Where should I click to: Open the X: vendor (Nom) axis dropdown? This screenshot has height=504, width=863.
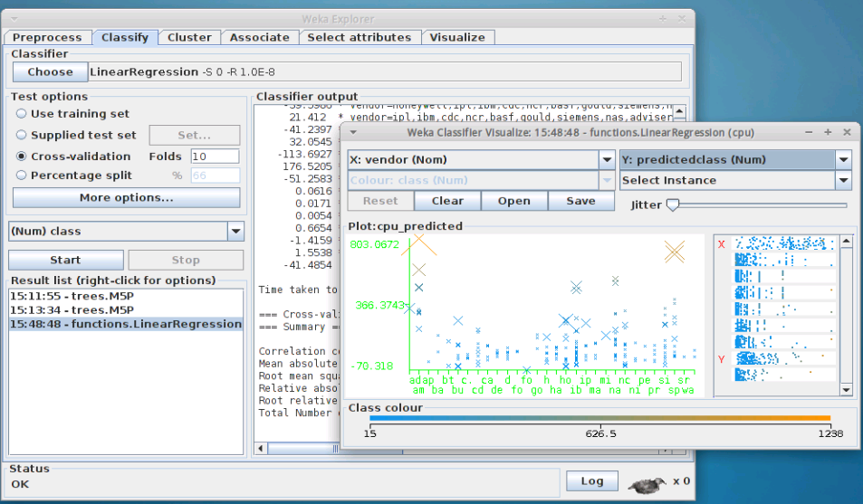pos(607,159)
